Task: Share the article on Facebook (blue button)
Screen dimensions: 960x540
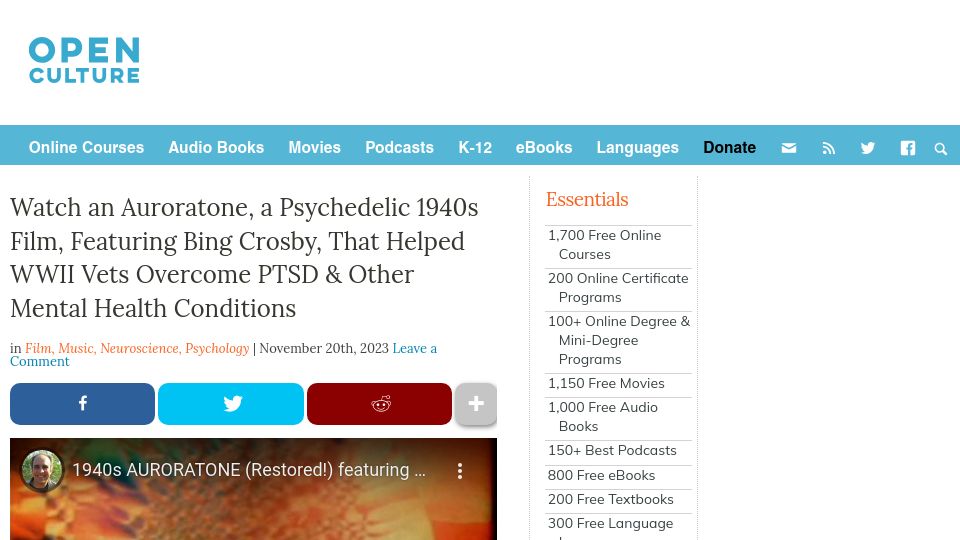Action: point(82,403)
